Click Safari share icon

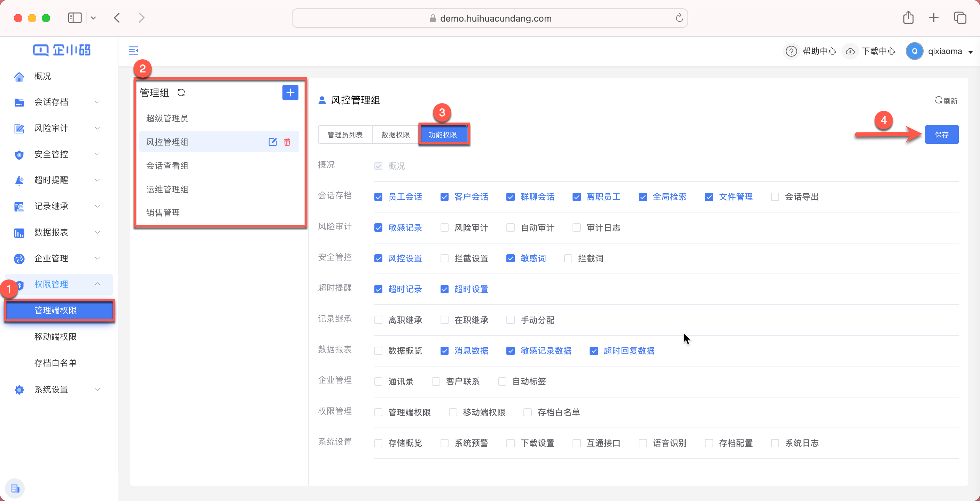(909, 17)
